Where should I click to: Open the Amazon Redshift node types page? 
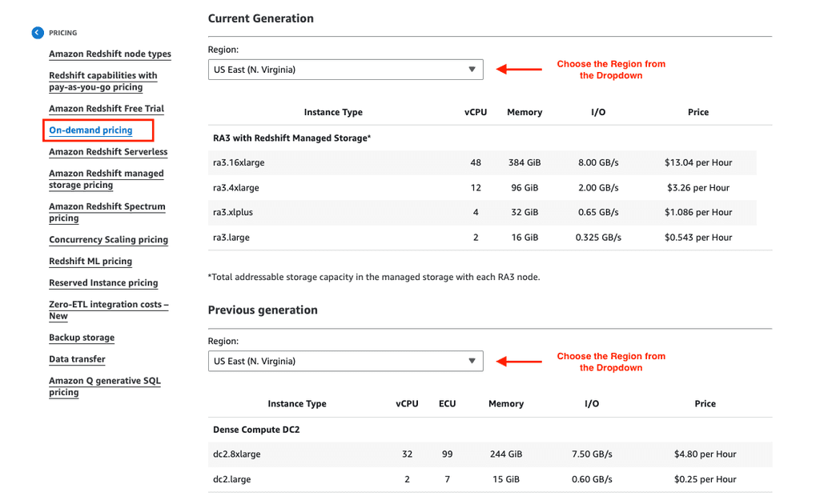pos(110,54)
